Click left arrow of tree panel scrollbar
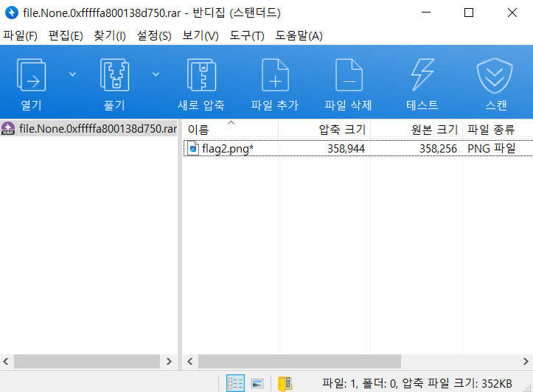 coord(6,362)
